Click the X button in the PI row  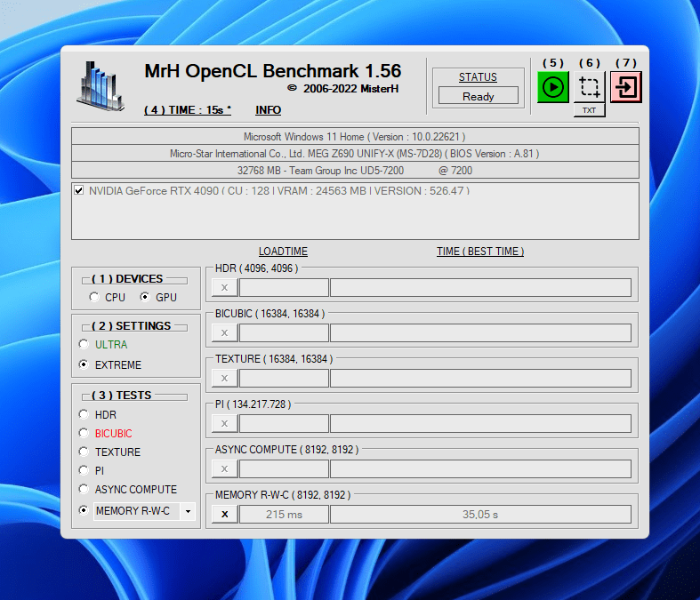(x=224, y=423)
